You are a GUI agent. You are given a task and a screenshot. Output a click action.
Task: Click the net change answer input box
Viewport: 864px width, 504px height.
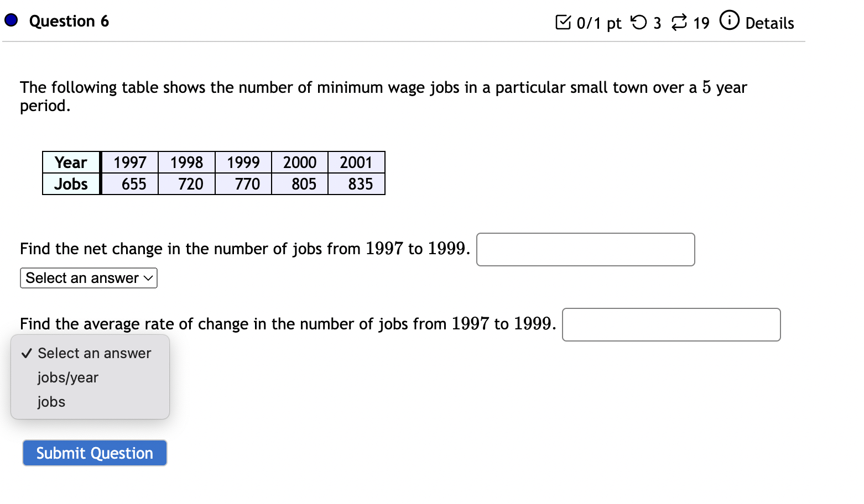tap(586, 250)
